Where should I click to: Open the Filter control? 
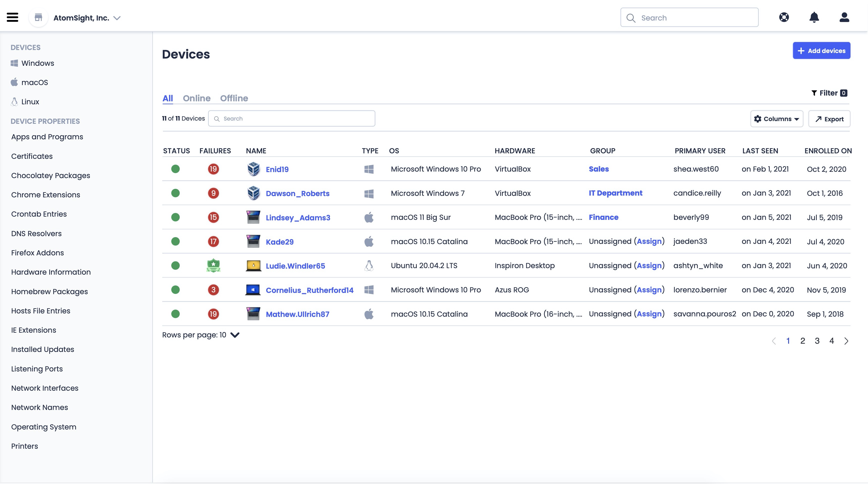829,93
